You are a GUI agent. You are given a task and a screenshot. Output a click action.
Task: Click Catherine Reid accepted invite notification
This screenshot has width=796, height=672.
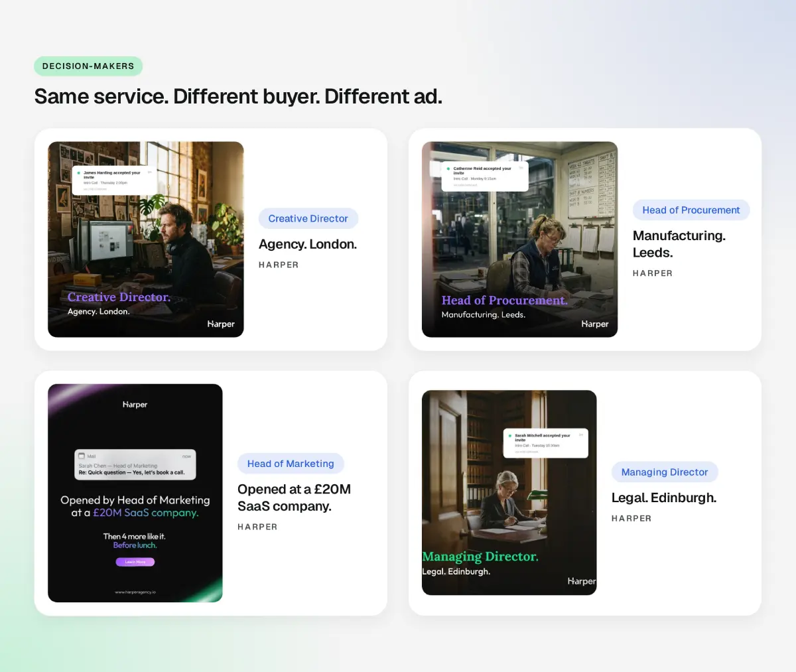tap(485, 176)
